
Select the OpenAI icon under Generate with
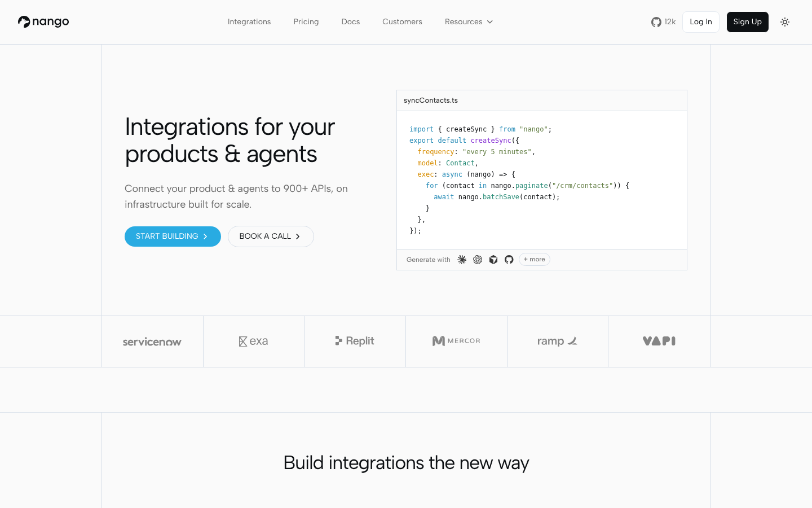point(478,260)
